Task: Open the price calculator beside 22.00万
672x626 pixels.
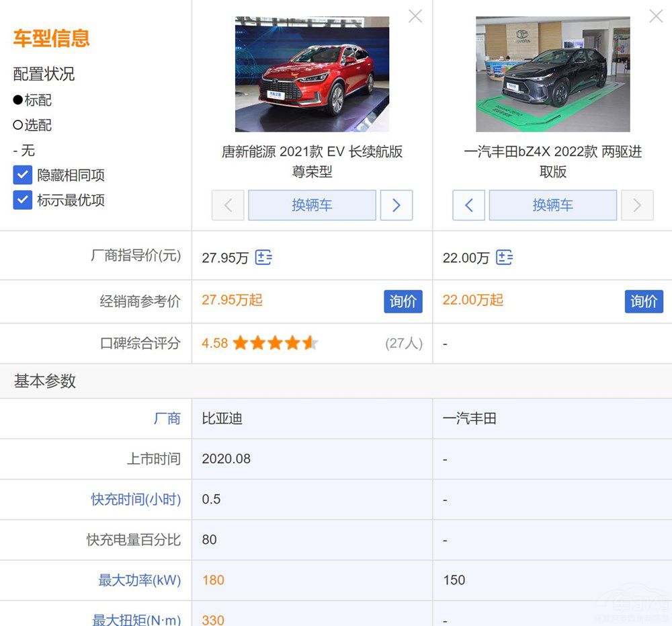Action: click(x=505, y=258)
